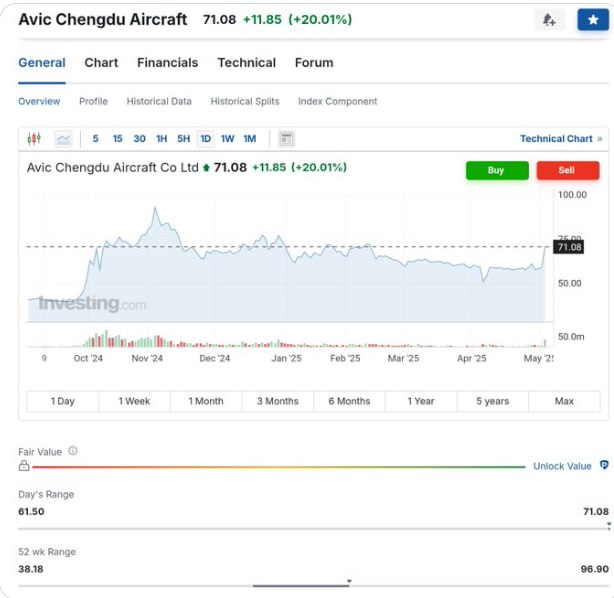The height and width of the screenshot is (598, 614).
Task: Click the green up-arrow next to 71.08
Action: coord(206,168)
